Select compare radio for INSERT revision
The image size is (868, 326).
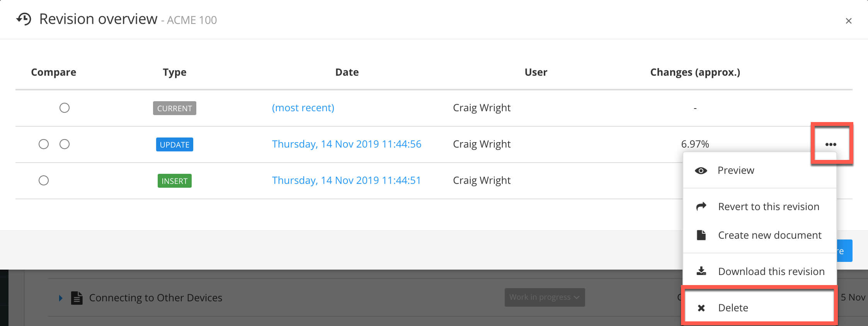(44, 180)
